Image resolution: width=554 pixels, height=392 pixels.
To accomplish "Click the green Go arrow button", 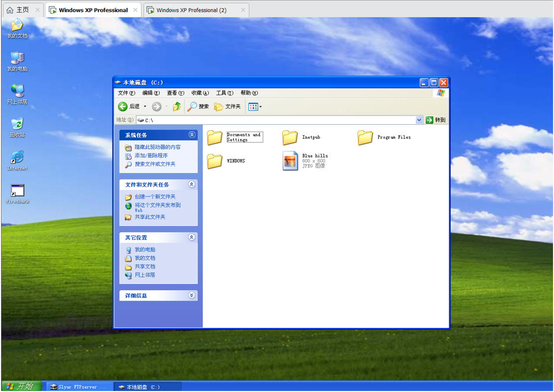I will pos(429,120).
